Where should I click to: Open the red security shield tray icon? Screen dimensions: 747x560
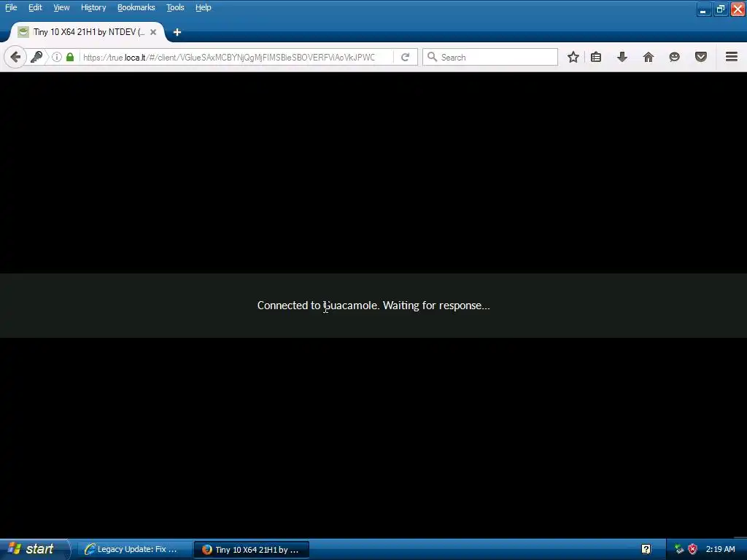pyautogui.click(x=692, y=550)
